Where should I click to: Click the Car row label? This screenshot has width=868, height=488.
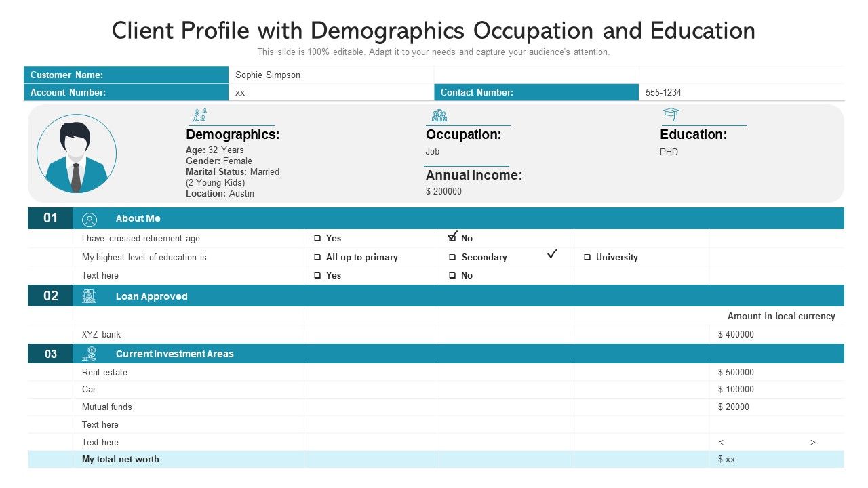coord(89,390)
